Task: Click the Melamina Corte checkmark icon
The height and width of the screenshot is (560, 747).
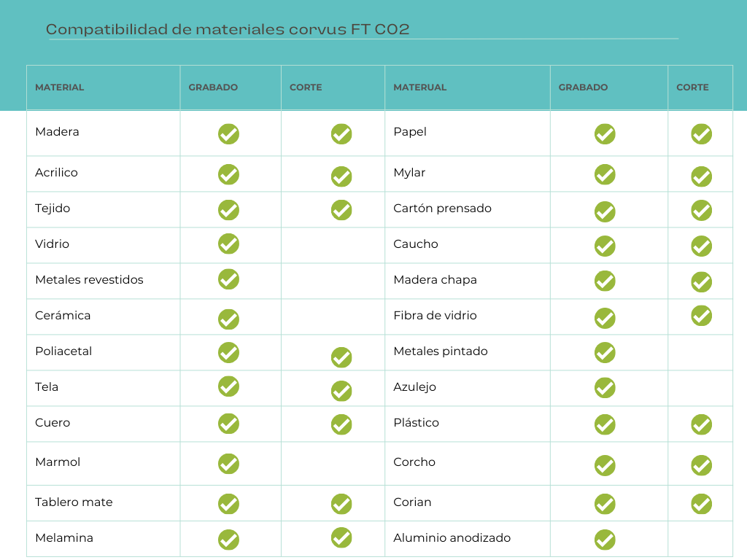Action: tap(341, 537)
